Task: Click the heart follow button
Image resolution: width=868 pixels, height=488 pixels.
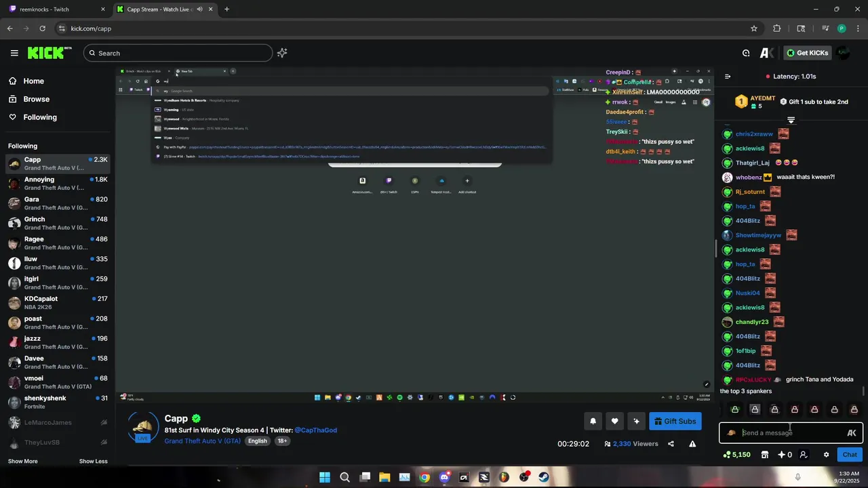Action: pos(614,421)
